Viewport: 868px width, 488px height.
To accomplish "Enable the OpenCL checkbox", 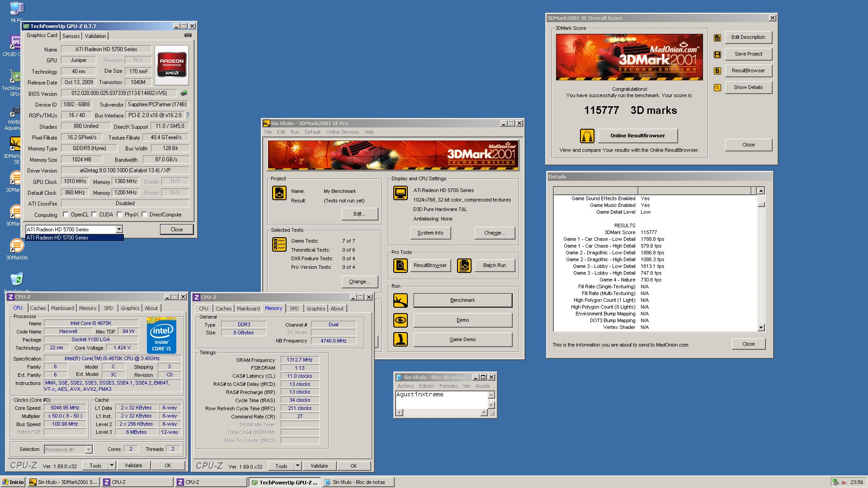I will tap(66, 215).
